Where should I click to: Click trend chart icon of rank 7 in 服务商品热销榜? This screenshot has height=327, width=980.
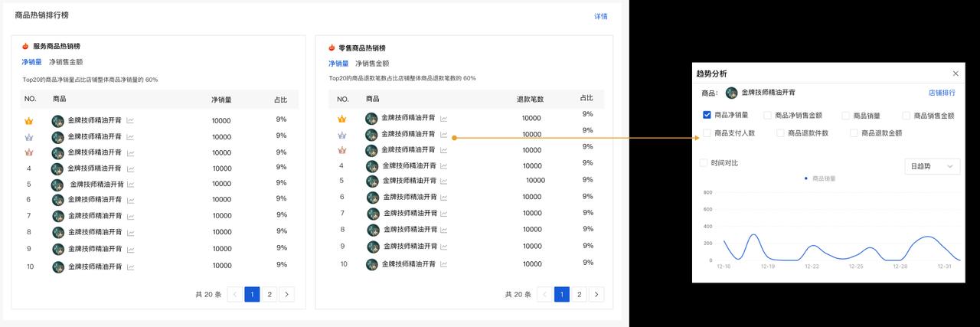[x=130, y=216]
